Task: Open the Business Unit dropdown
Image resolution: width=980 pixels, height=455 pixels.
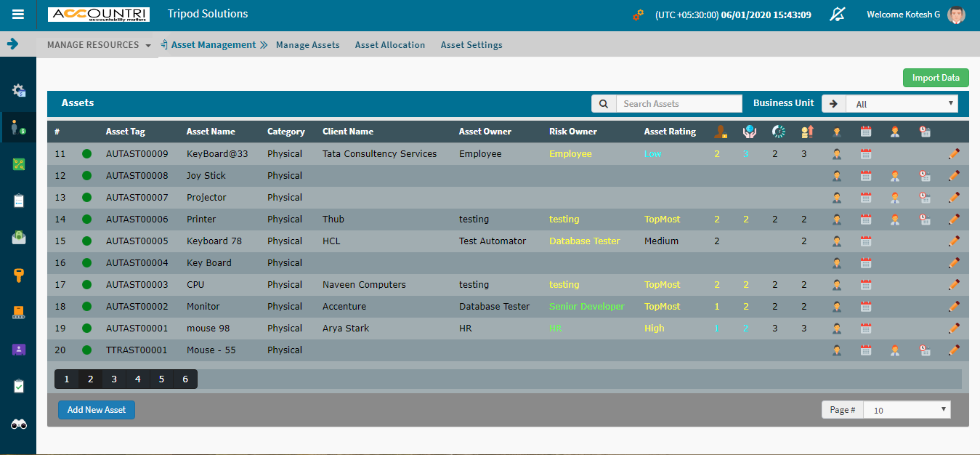Action: 902,104
